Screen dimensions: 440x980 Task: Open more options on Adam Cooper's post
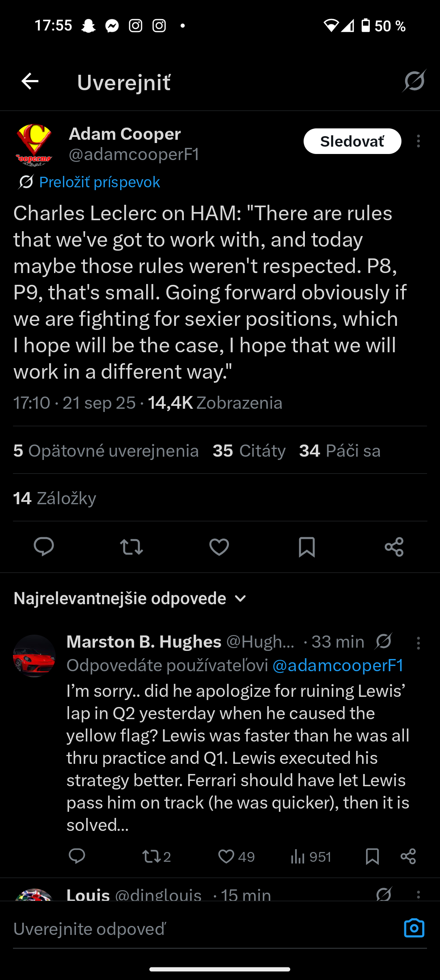click(418, 141)
